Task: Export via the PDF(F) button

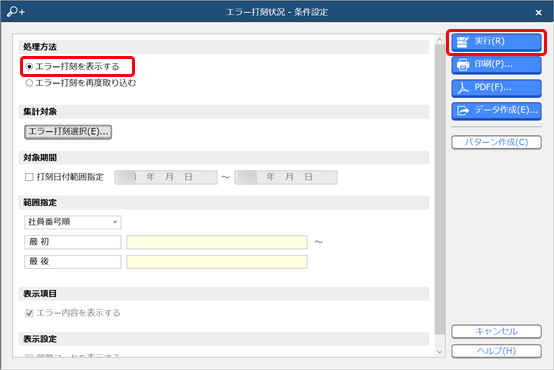Action: click(x=496, y=88)
